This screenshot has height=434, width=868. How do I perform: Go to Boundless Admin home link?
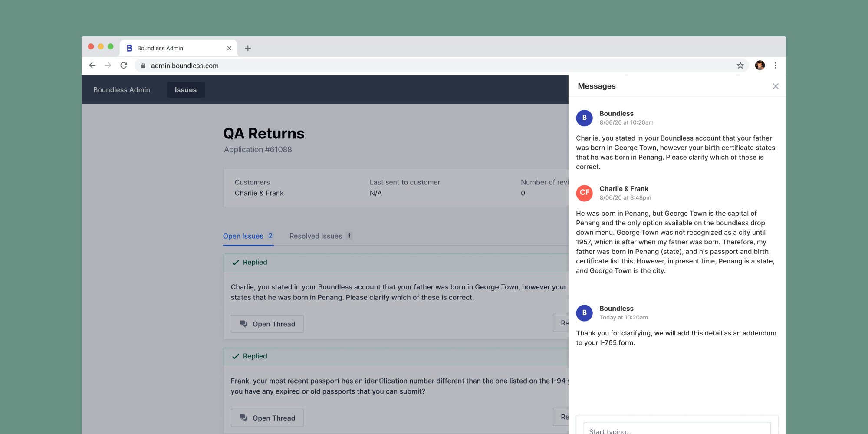(122, 90)
